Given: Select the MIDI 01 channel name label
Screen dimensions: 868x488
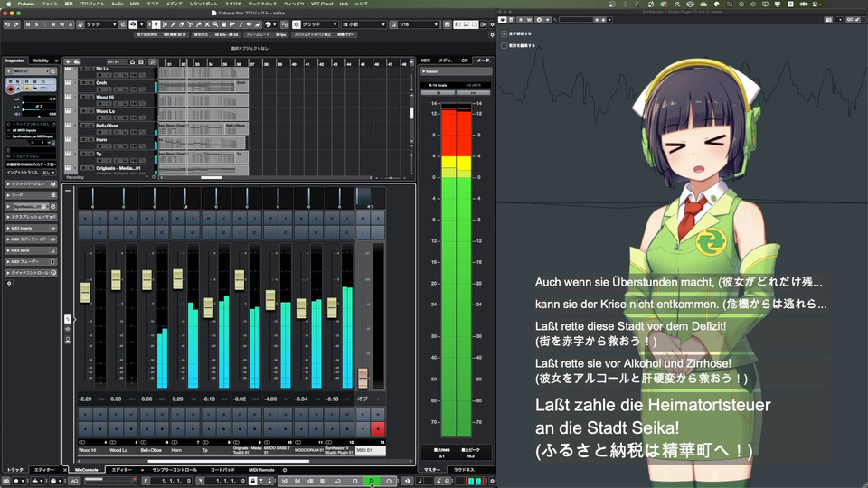Looking at the screenshot, I should click(x=371, y=450).
